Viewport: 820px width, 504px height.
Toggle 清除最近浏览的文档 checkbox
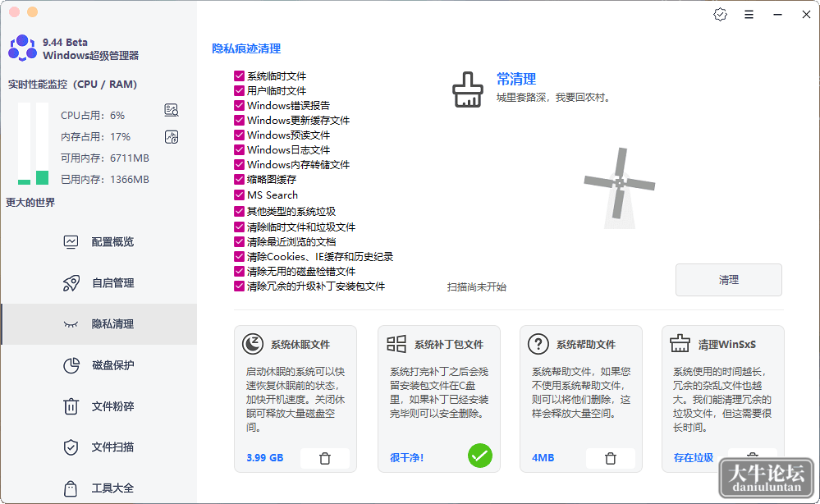coord(239,241)
